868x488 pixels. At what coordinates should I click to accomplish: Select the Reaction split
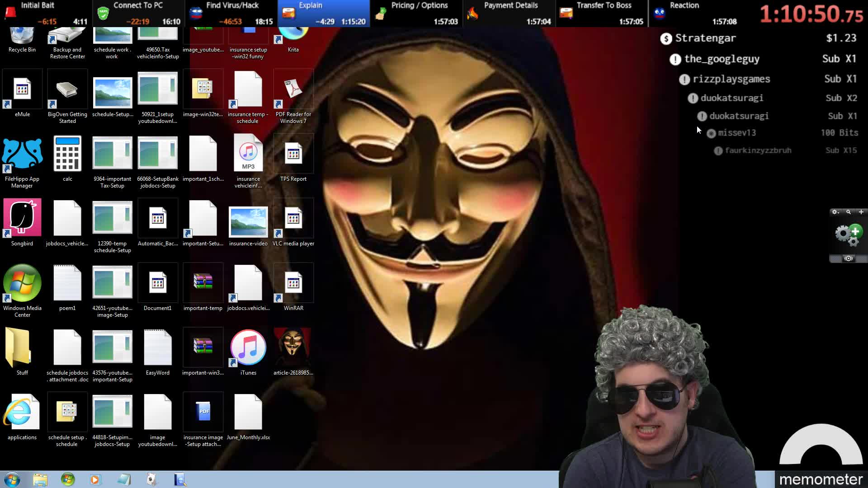694,14
